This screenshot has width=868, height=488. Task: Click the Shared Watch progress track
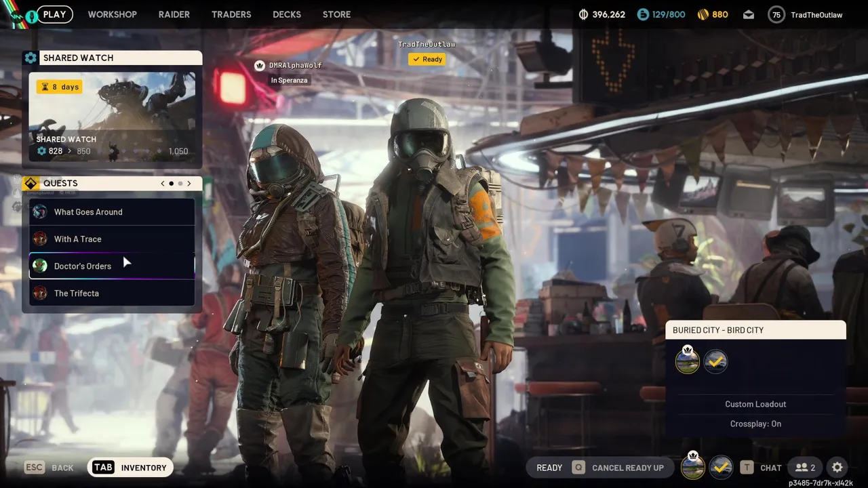click(112, 151)
